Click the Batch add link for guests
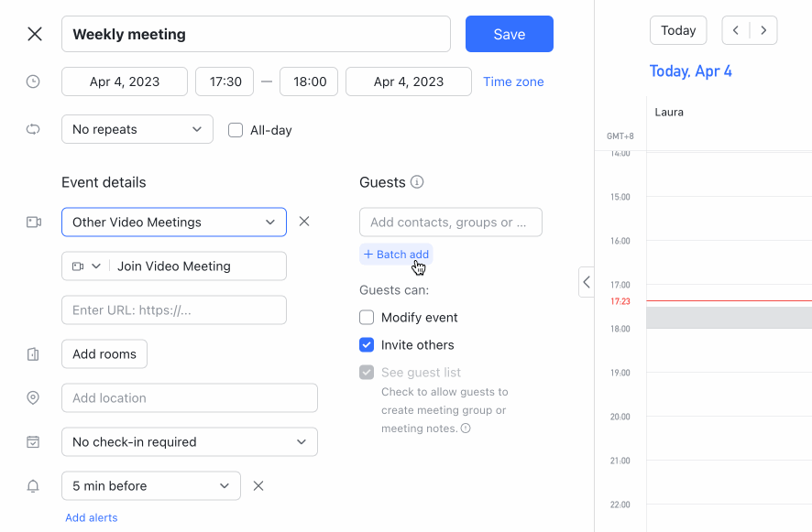This screenshot has width=812, height=532. [x=396, y=254]
